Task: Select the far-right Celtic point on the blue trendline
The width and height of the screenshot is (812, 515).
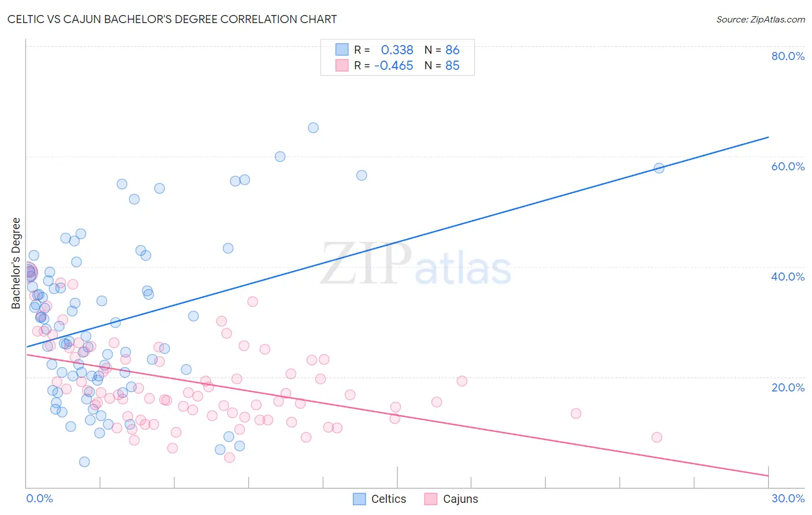Action: click(x=659, y=168)
